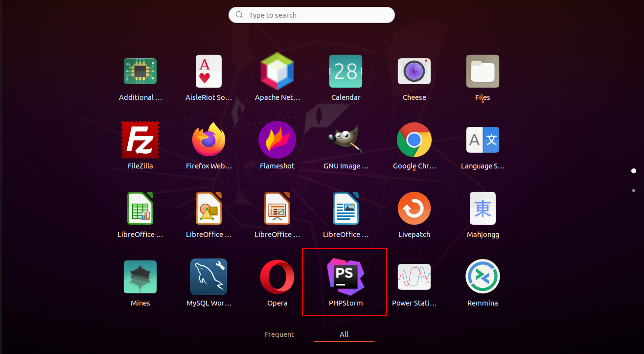
Task: Open Power Statistics
Action: [414, 277]
